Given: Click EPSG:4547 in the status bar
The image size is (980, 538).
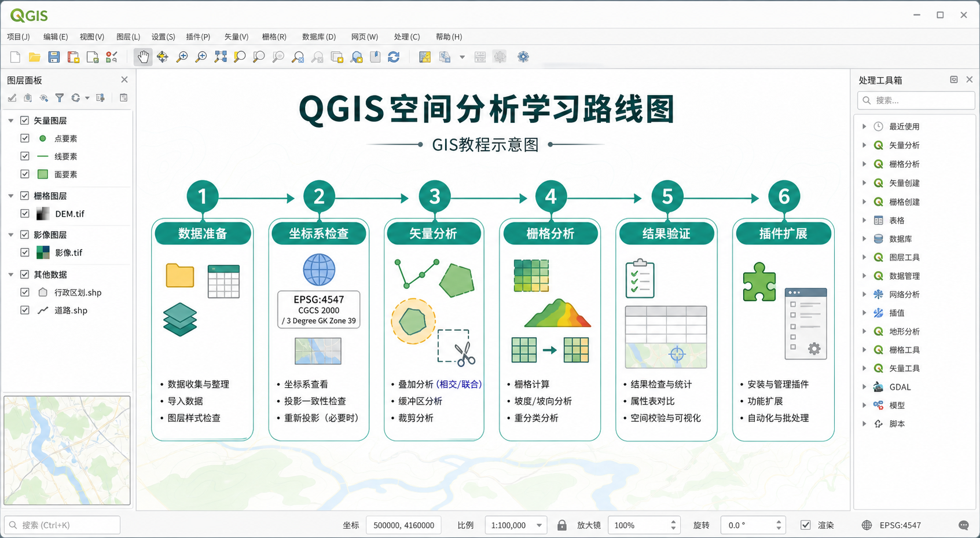Looking at the screenshot, I should click(x=900, y=525).
